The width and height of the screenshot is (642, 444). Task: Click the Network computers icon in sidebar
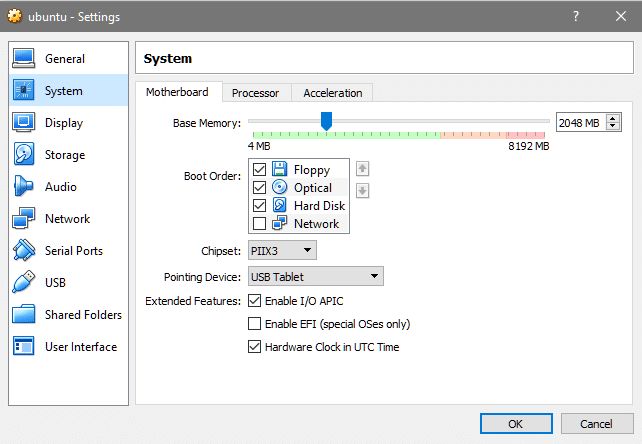(23, 218)
